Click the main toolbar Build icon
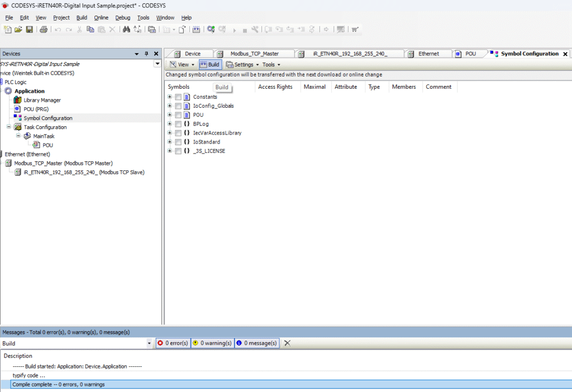Screen dimensions: 572x392 point(196,30)
